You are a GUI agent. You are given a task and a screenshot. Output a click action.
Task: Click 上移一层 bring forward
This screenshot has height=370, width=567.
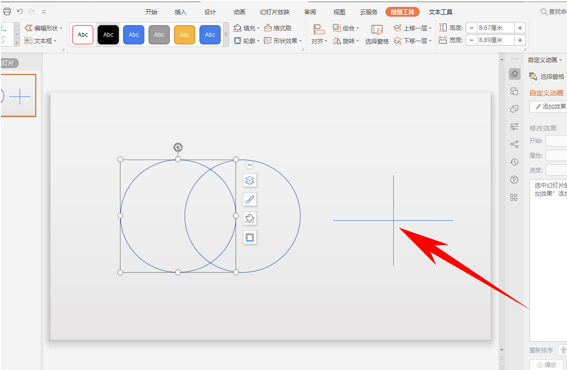tap(413, 28)
